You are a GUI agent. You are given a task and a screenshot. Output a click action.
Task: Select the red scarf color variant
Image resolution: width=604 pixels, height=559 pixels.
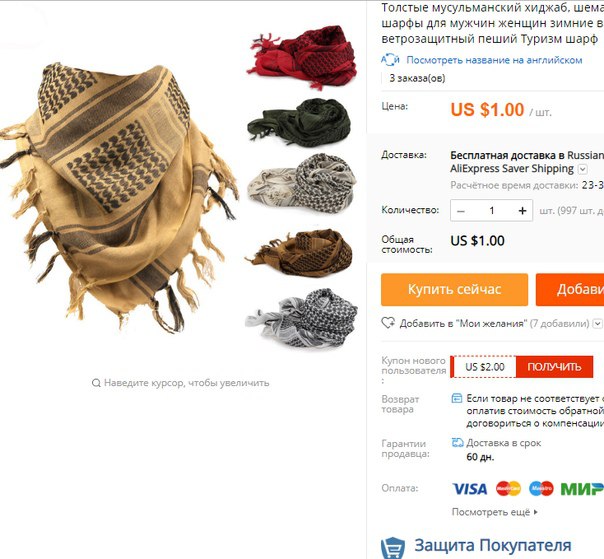(302, 56)
